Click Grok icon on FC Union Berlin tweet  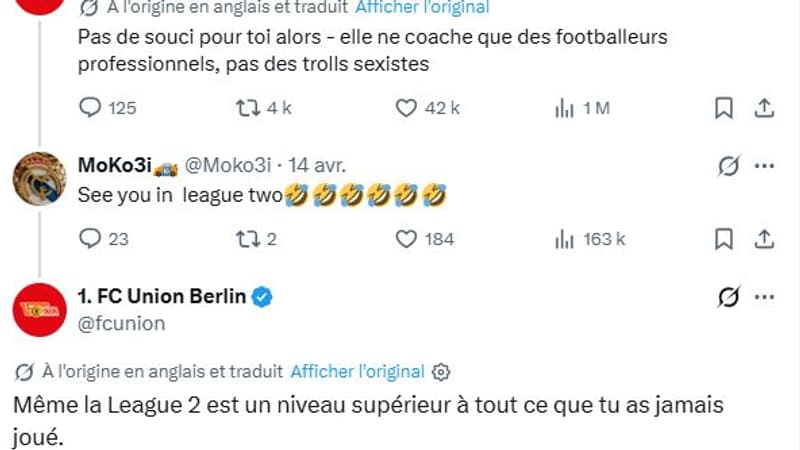[x=729, y=297]
